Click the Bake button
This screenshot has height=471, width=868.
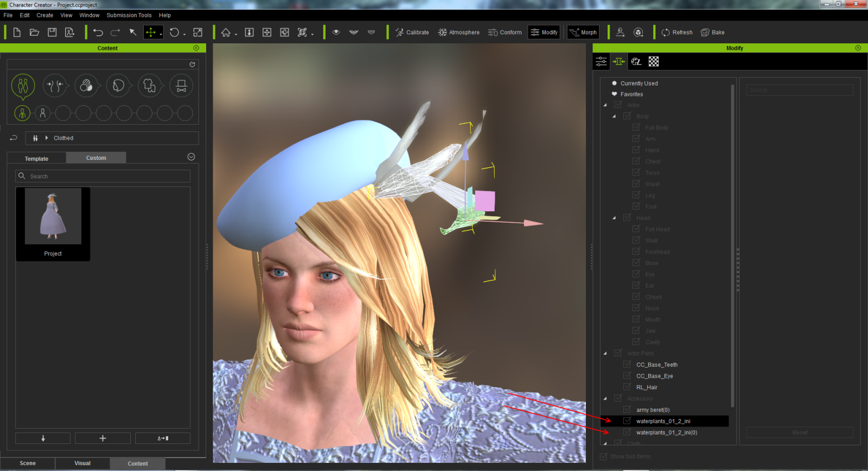[x=713, y=33]
